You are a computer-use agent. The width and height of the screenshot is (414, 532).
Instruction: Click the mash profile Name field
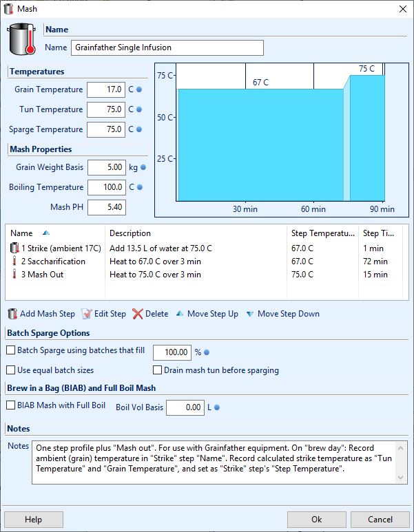click(x=167, y=47)
